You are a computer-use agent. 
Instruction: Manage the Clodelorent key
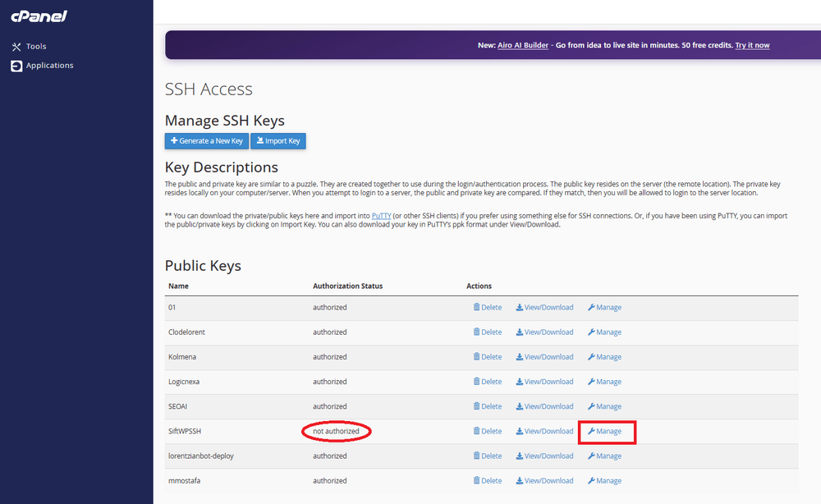[604, 332]
